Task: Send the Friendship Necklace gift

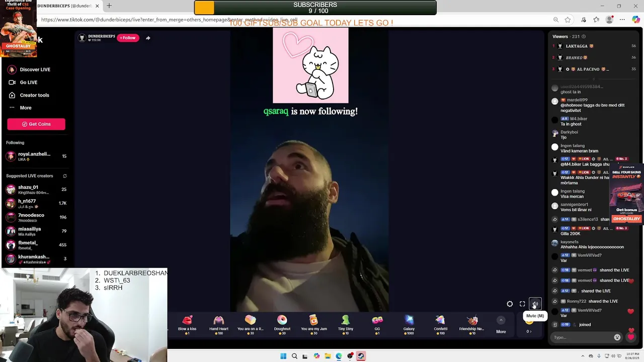Action: click(472, 325)
